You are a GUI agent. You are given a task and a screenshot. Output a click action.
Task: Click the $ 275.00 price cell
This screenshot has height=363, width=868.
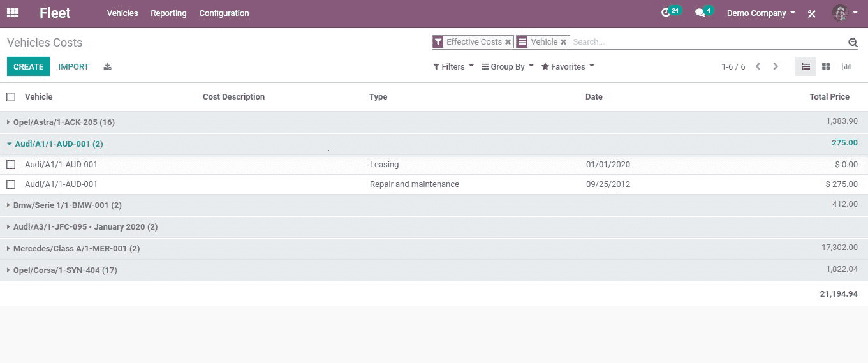[841, 184]
